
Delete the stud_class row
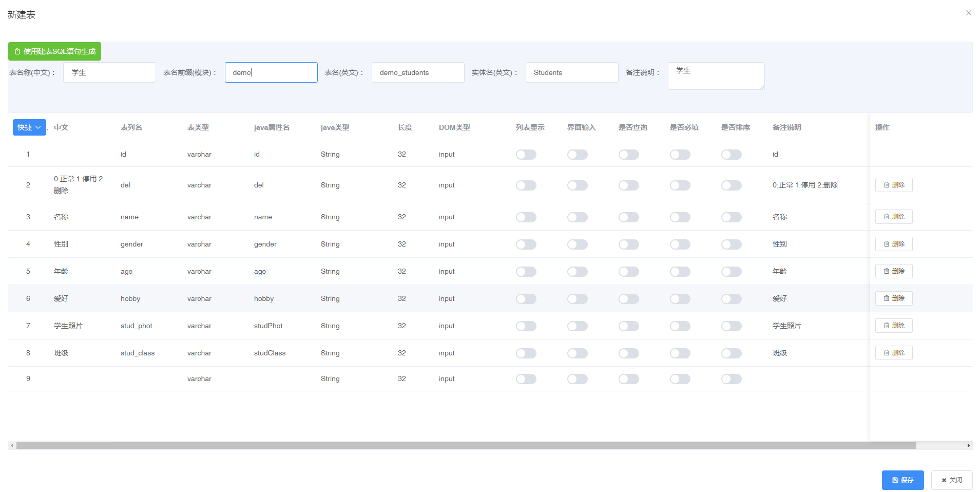tap(894, 353)
